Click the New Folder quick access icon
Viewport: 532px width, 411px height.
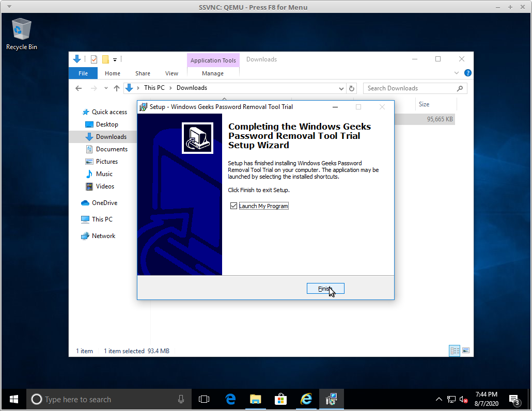(x=105, y=59)
